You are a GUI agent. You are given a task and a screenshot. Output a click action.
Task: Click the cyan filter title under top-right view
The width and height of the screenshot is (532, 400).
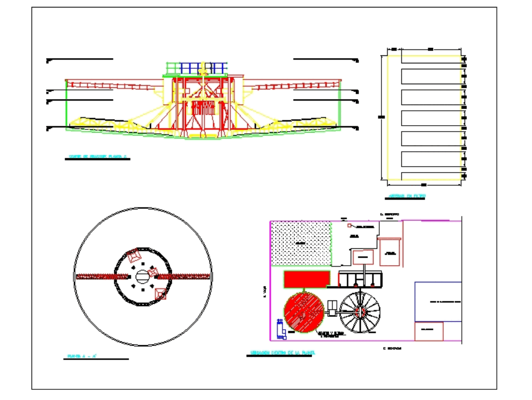click(x=408, y=196)
